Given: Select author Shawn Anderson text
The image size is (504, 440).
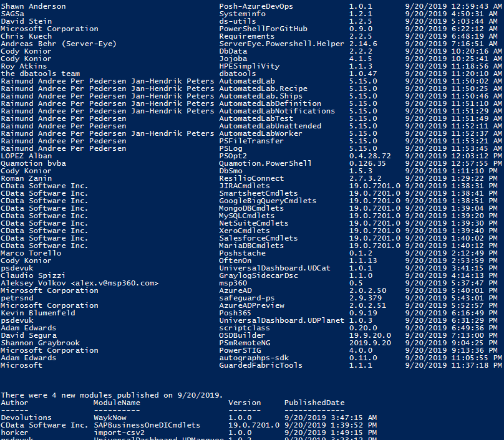Looking at the screenshot, I should pyautogui.click(x=33, y=6).
